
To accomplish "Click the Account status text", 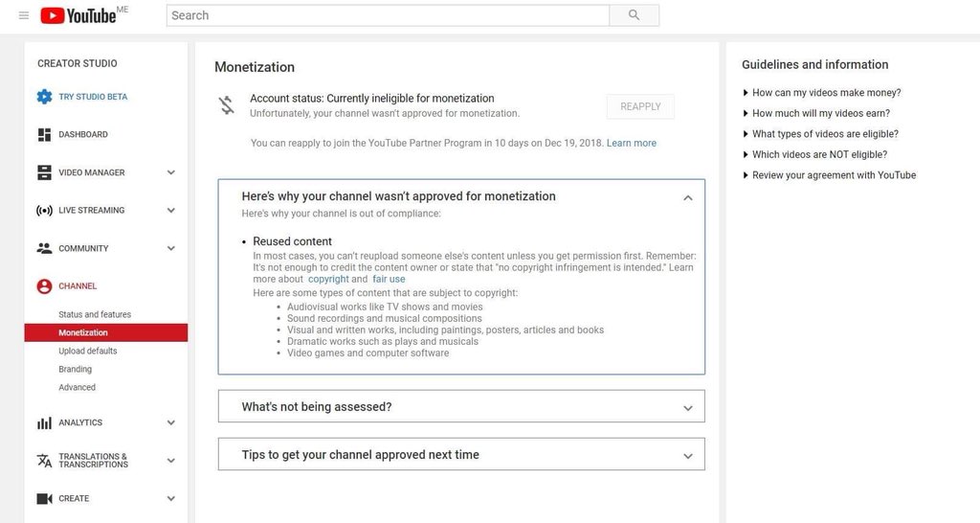I will point(372,99).
